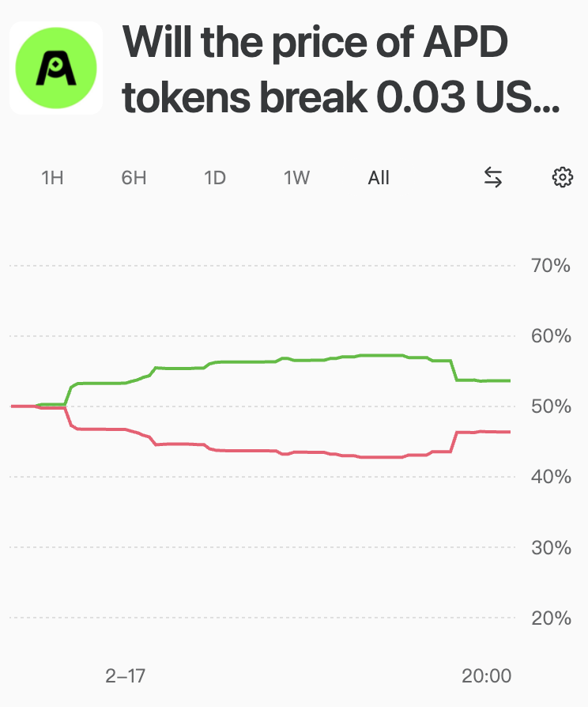The width and height of the screenshot is (588, 707).
Task: Click the 2–17 date label
Action: [x=126, y=676]
